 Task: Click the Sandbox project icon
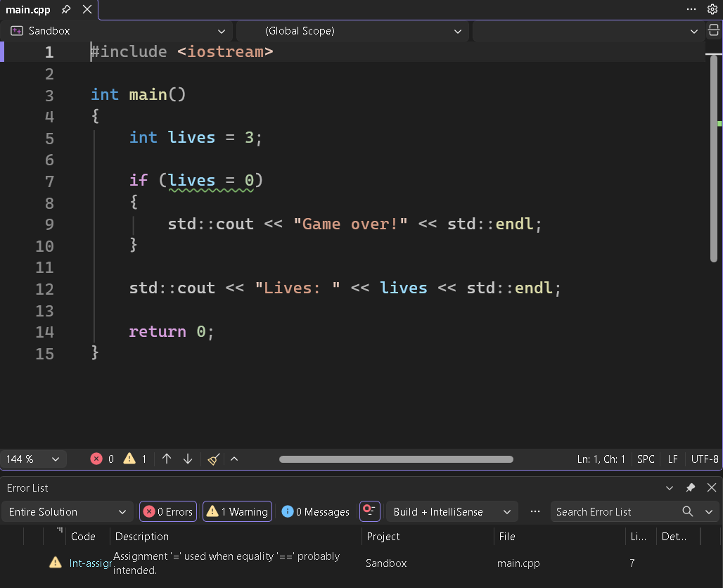[17, 31]
